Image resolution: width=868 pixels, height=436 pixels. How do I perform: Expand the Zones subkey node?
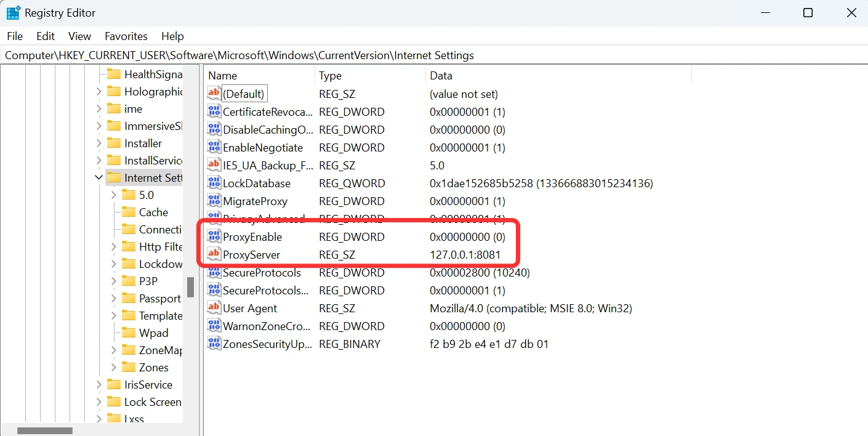[113, 368]
